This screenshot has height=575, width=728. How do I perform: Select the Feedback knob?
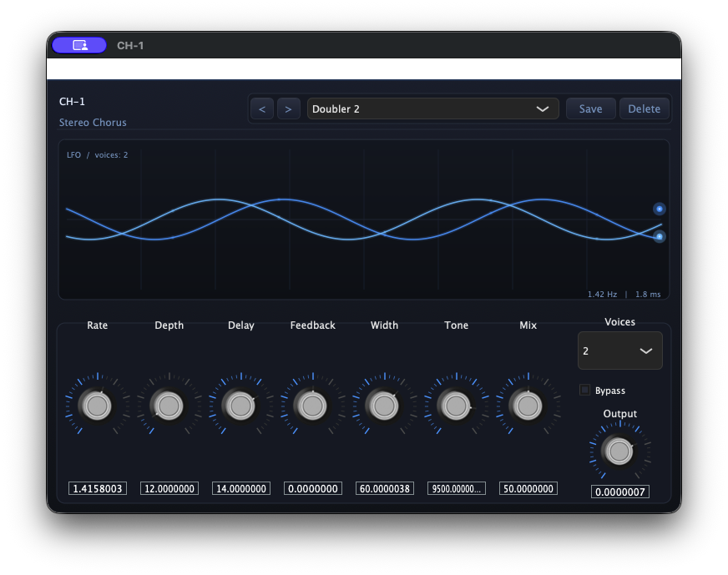pyautogui.click(x=312, y=406)
